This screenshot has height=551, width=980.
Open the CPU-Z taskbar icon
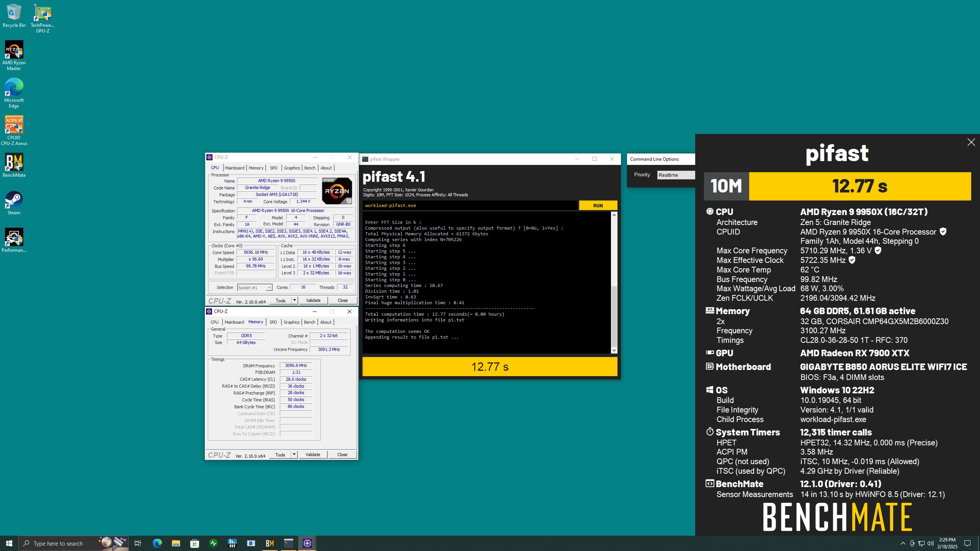click(307, 543)
